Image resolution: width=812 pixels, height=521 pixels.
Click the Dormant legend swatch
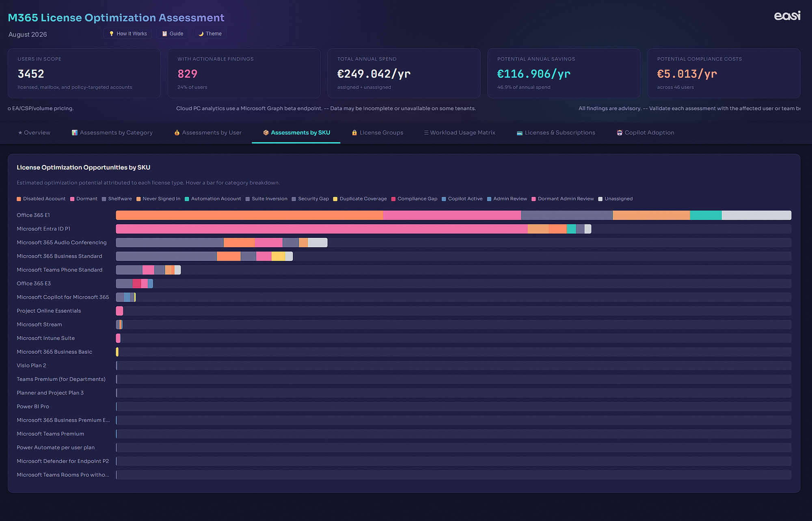[x=72, y=199]
